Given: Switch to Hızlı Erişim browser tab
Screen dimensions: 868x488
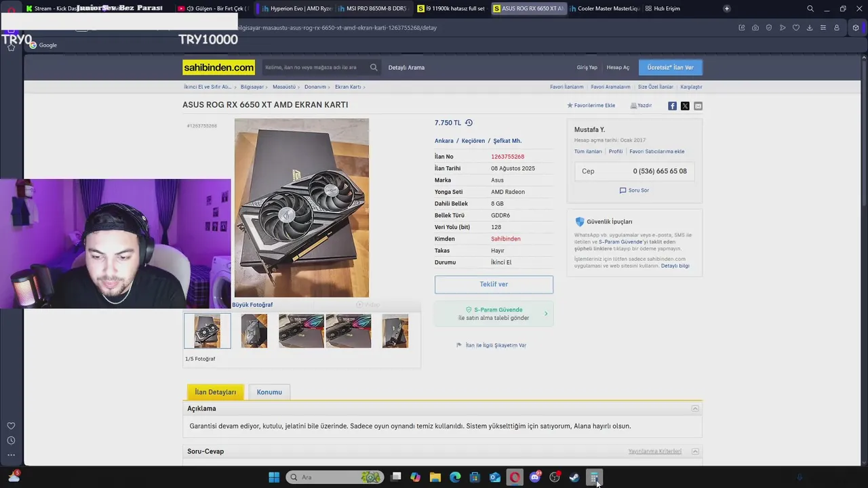Looking at the screenshot, I should click(x=663, y=9).
